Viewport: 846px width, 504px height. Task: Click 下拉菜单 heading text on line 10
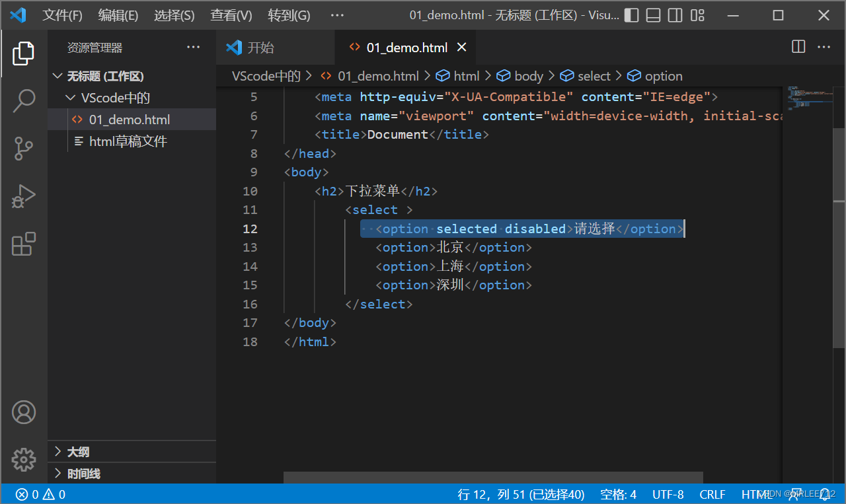(373, 191)
